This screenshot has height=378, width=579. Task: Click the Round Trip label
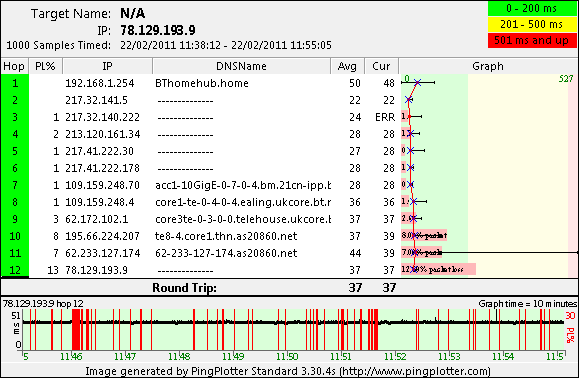(184, 288)
